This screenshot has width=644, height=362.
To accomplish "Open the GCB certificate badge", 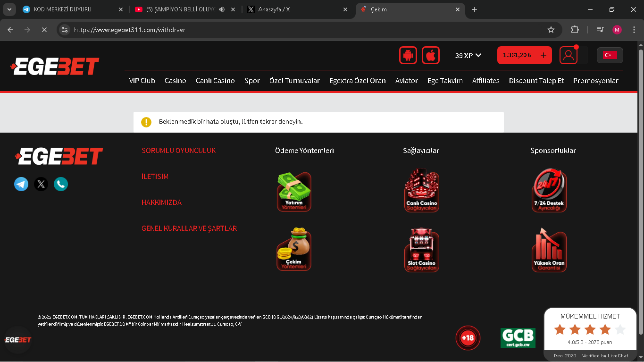I will (x=518, y=338).
